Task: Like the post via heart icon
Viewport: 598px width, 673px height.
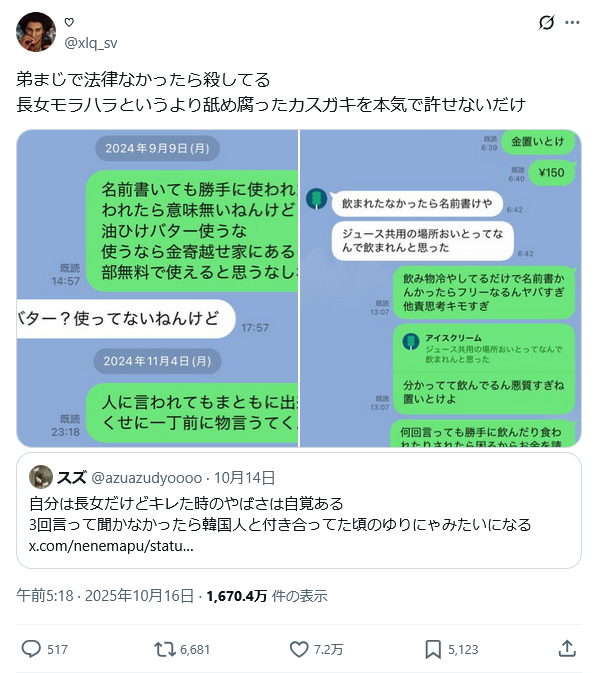Action: click(299, 649)
